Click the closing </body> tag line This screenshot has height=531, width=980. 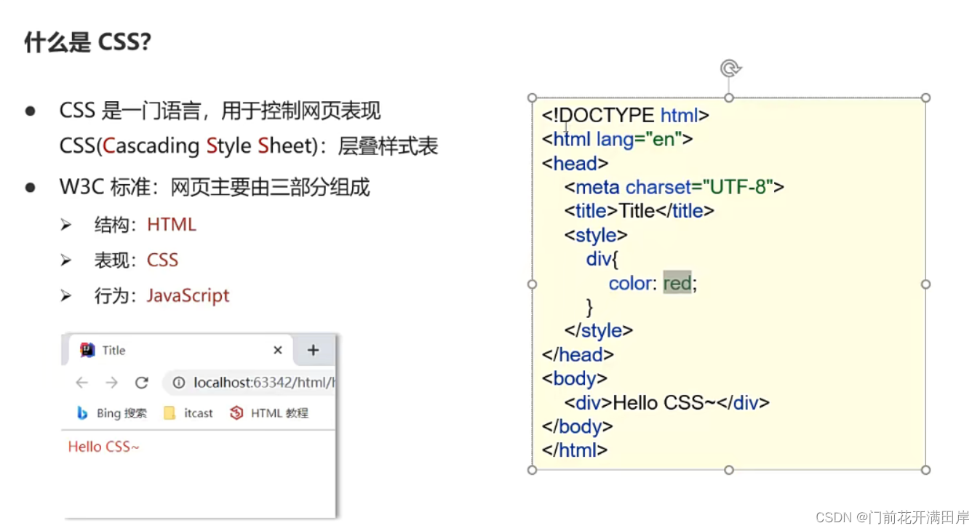(578, 426)
